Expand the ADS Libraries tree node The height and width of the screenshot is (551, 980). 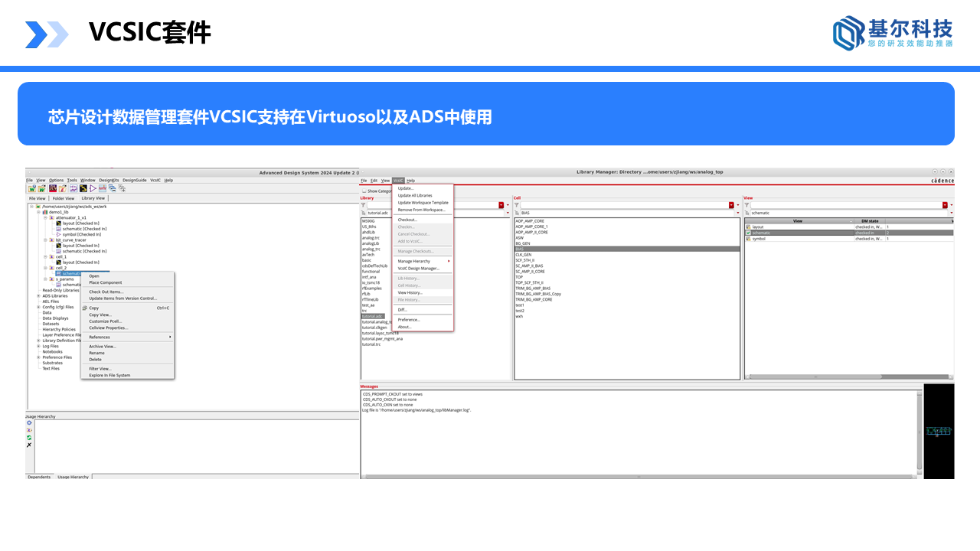tap(38, 295)
